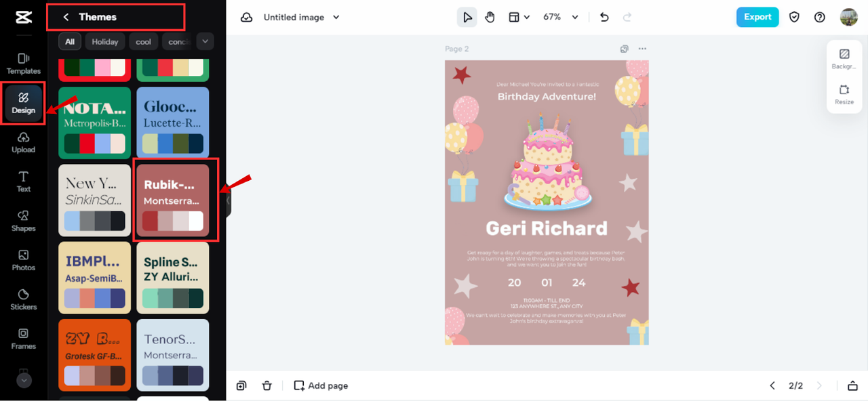Viewport: 868px width, 403px height.
Task: Open the Resize tool on right panel
Action: [x=844, y=94]
